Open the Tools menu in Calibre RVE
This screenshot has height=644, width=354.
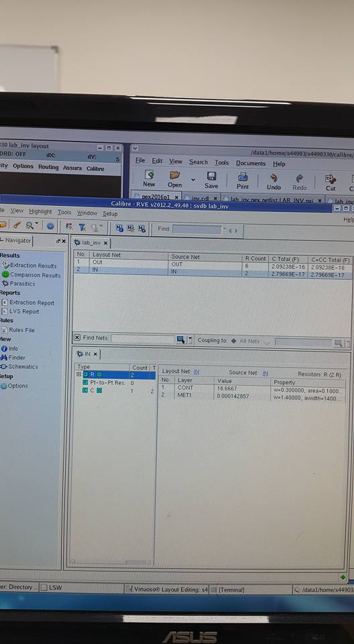(64, 213)
